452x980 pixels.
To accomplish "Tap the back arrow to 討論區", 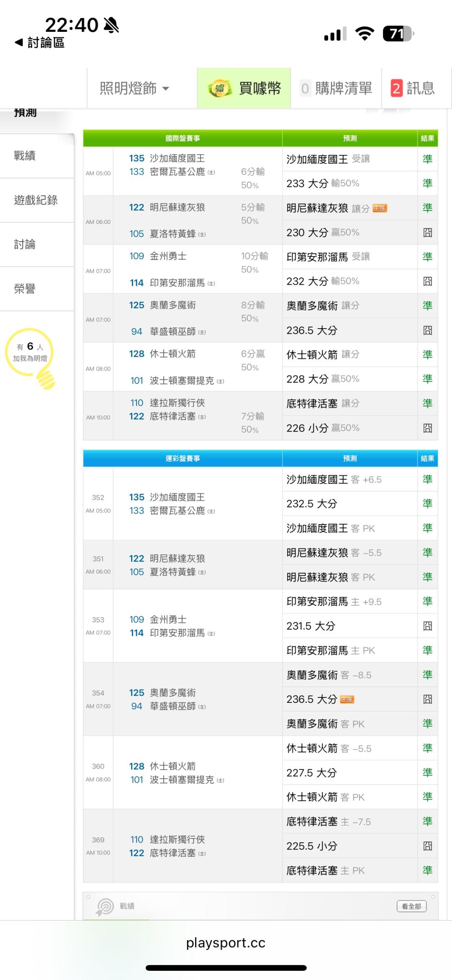I will [x=19, y=42].
